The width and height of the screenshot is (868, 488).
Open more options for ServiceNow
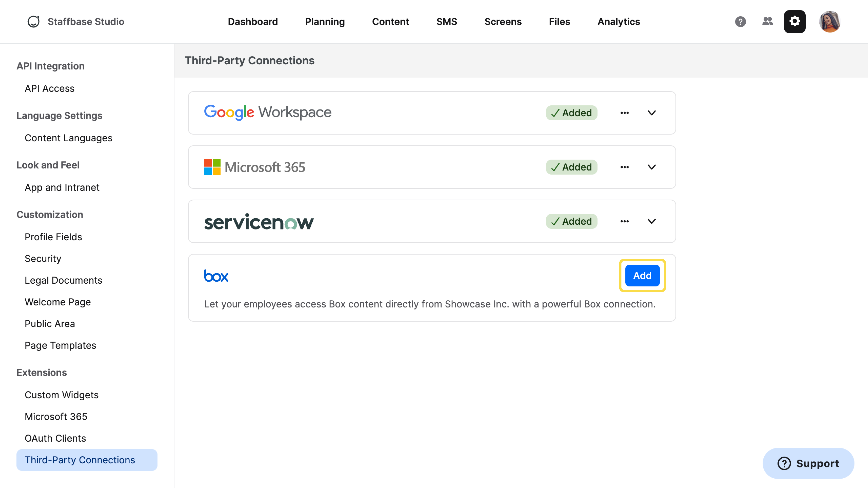[624, 221]
